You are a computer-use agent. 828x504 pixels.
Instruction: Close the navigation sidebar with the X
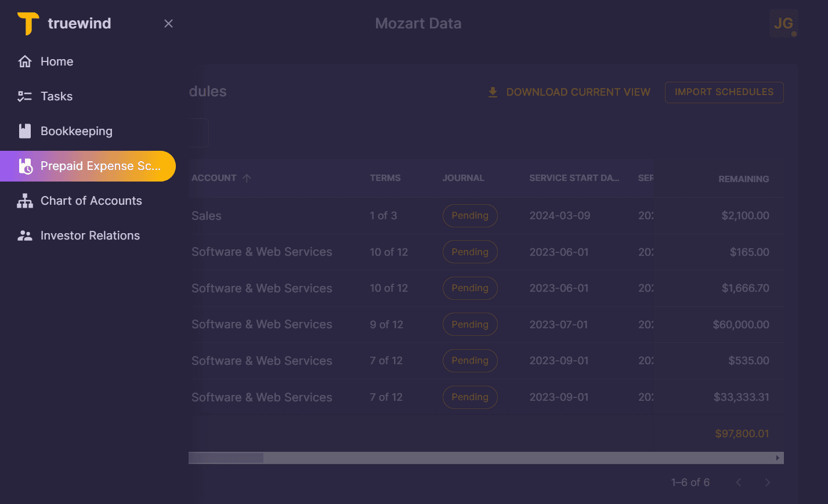[x=168, y=23]
